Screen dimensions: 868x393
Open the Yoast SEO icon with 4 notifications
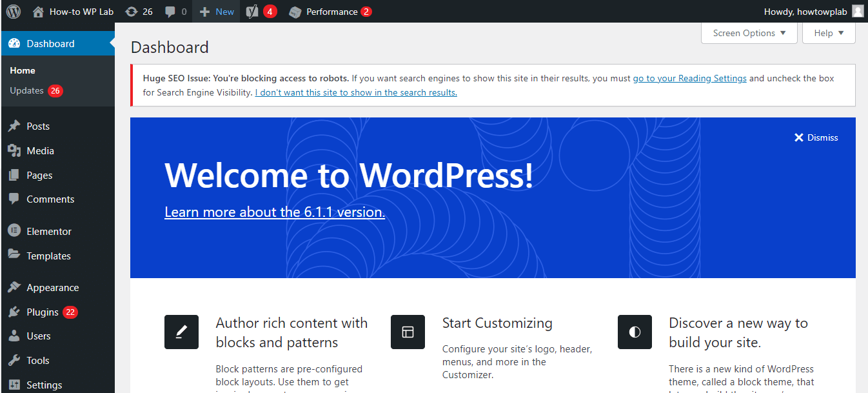point(253,12)
